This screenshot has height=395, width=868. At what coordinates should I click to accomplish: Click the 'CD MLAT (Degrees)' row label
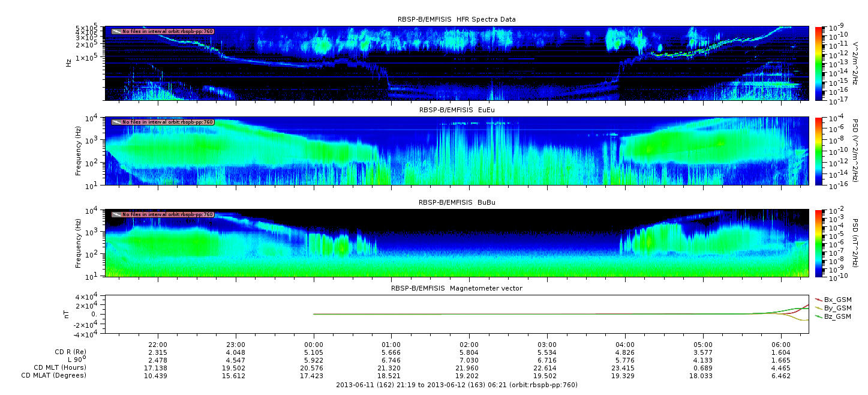pos(55,375)
